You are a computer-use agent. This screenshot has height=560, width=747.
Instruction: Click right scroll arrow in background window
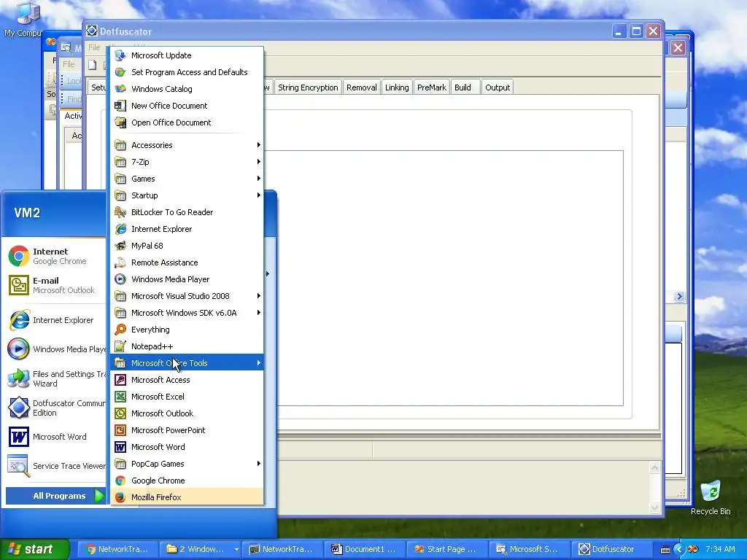679,296
